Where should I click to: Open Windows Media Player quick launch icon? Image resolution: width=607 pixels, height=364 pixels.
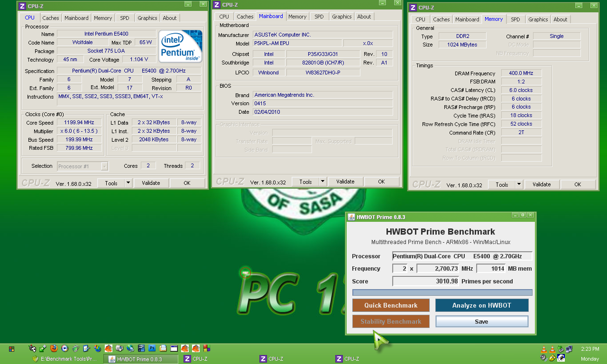[x=64, y=348]
